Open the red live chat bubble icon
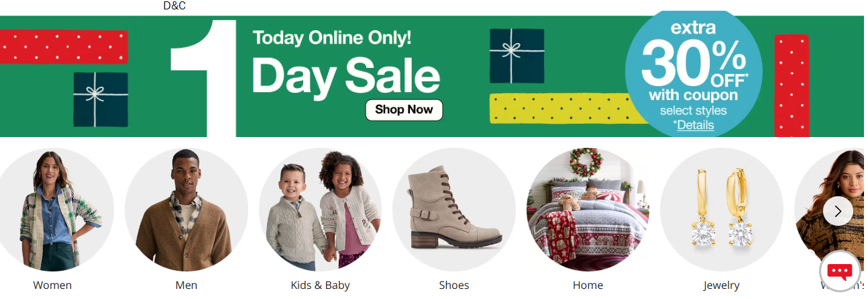Screen dimensions: 868x299 coord(840,271)
